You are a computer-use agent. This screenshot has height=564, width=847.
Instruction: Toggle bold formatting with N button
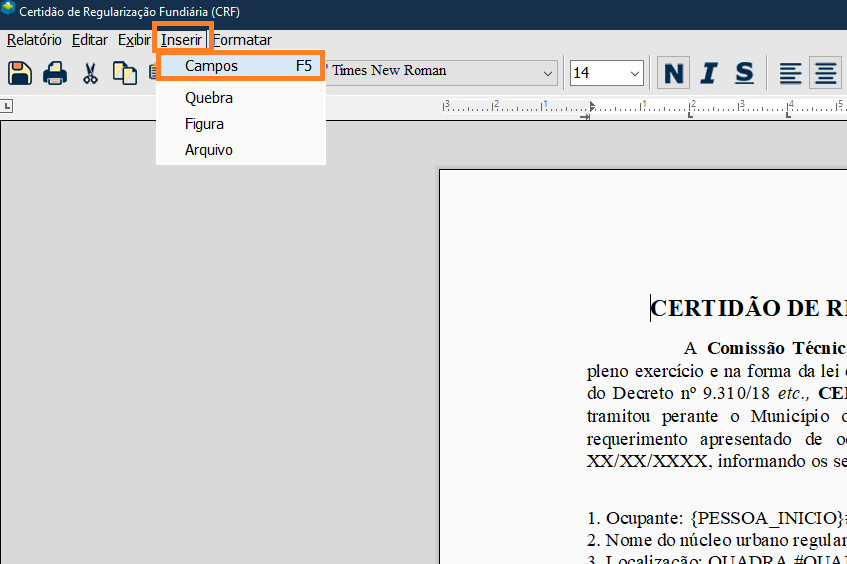(x=674, y=73)
